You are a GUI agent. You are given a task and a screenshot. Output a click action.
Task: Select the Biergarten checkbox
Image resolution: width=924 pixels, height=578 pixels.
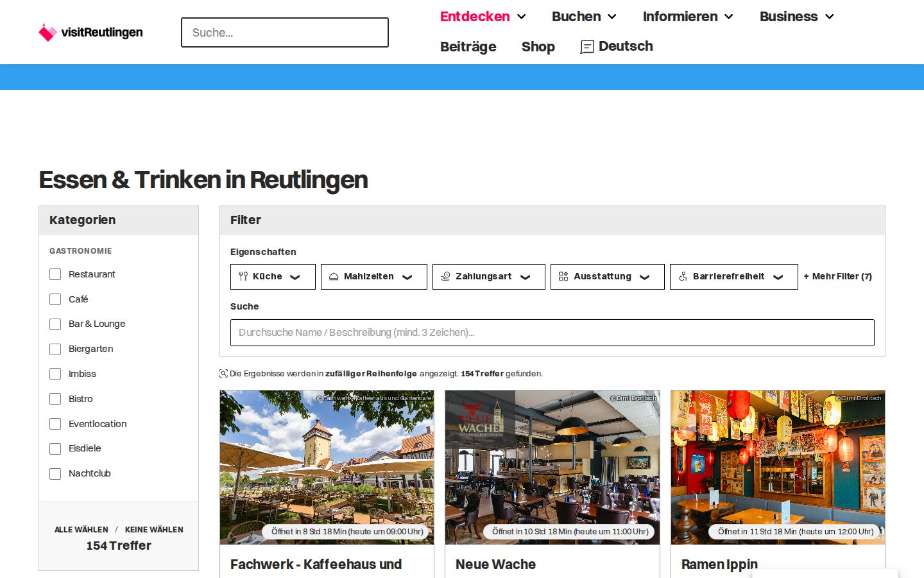coord(55,349)
